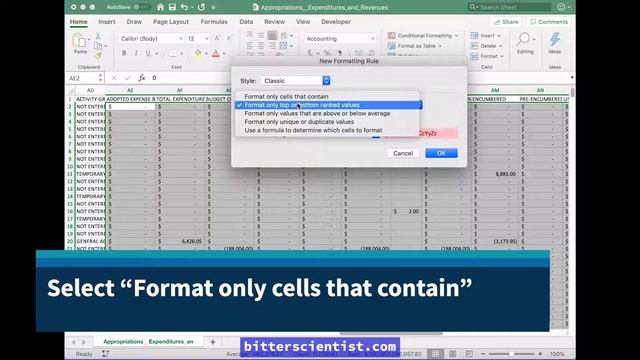Open the Comments pane
Screen dimensions: 640x360
(x=549, y=22)
